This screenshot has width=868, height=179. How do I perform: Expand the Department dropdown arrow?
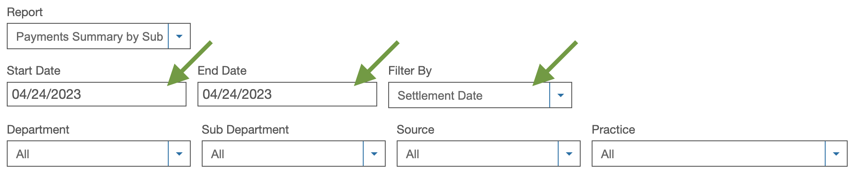179,154
